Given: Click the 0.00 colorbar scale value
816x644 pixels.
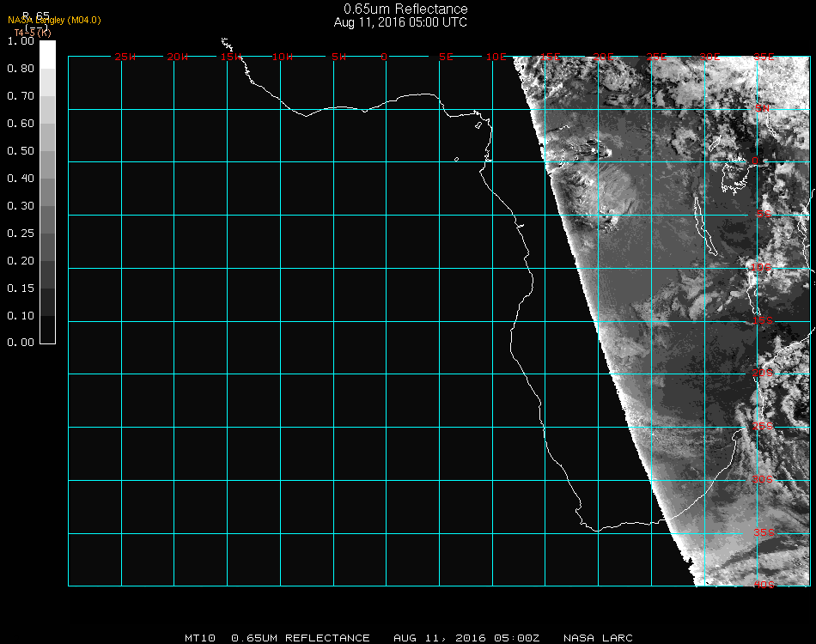Looking at the screenshot, I should (21, 343).
